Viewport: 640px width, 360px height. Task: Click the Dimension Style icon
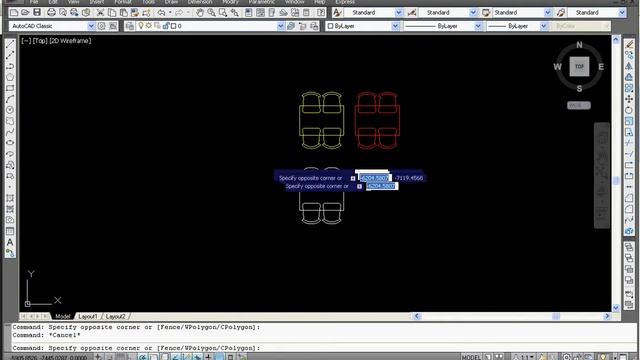412,13
